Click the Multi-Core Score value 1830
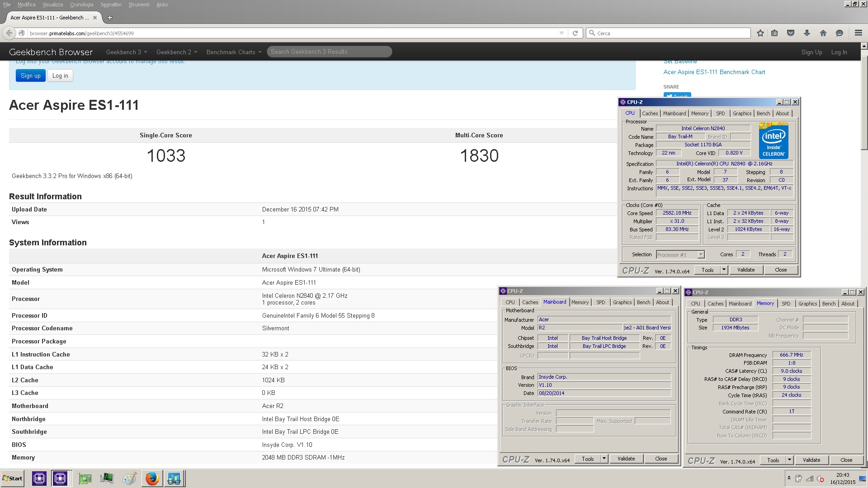The height and width of the screenshot is (488, 868). point(479,155)
